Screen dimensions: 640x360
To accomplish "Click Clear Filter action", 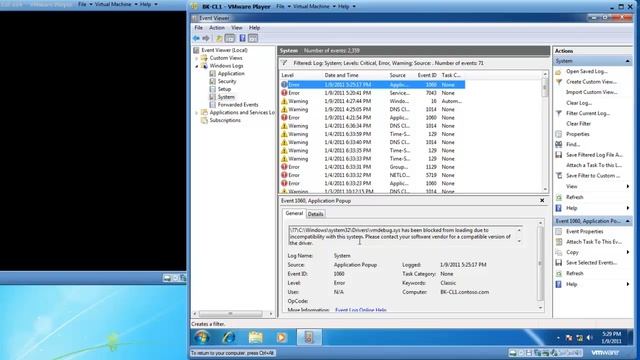I will (x=578, y=124).
